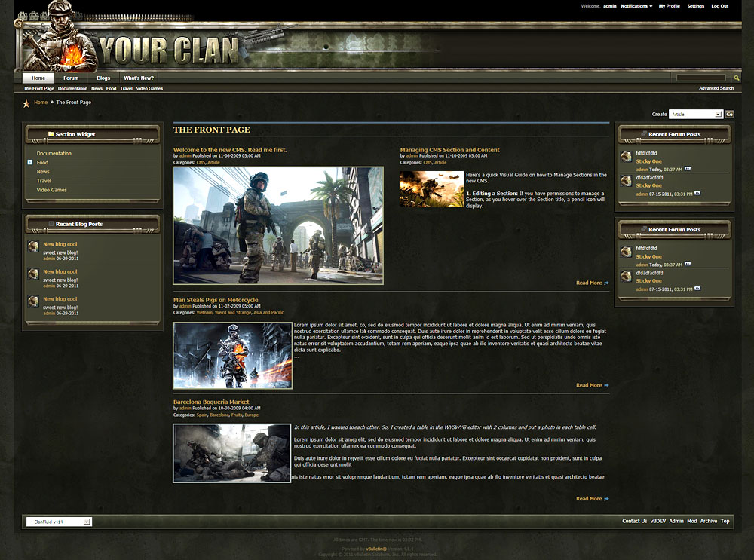Click the admin username after Welcome
Image resolution: width=754 pixels, height=560 pixels.
click(x=610, y=6)
